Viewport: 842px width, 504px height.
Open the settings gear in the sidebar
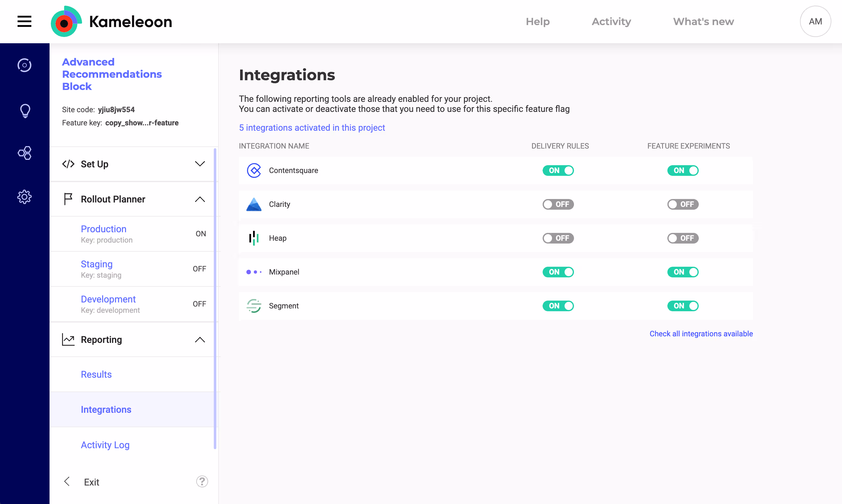tap(24, 197)
